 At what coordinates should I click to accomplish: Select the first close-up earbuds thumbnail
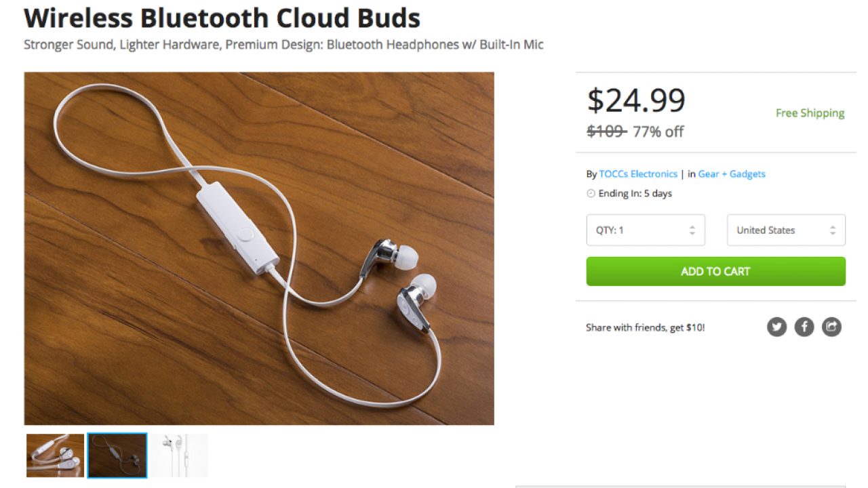point(55,455)
